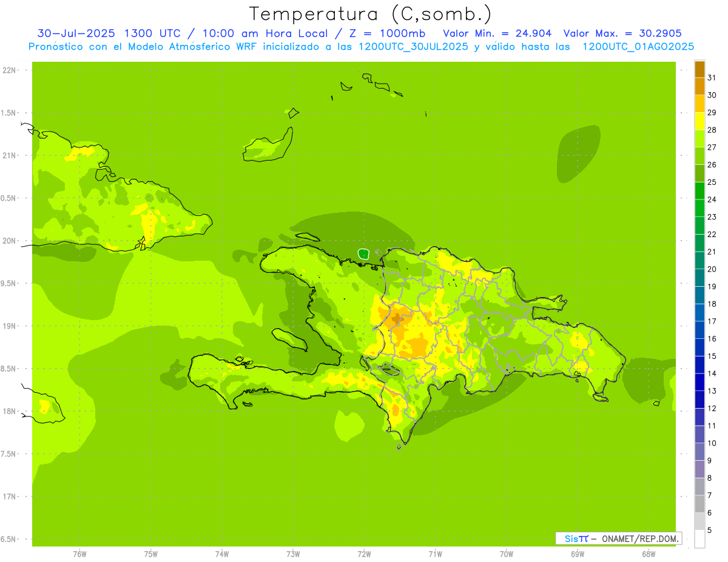Pick the orange swatch between 30 and 31

tap(699, 87)
